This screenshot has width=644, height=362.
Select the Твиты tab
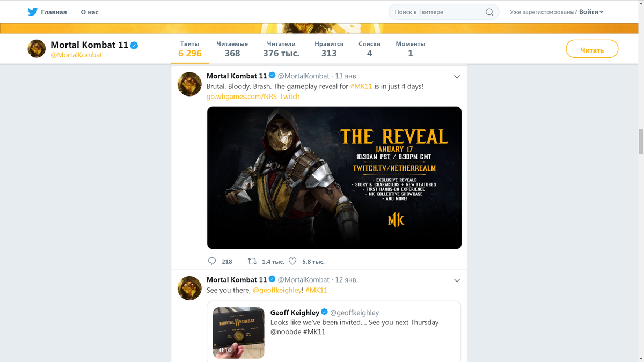[x=190, y=49]
